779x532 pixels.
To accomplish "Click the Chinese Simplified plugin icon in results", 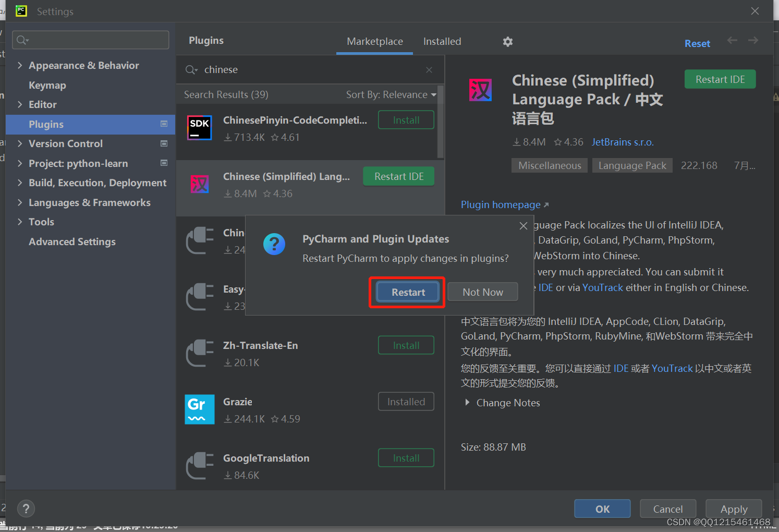I will click(x=200, y=184).
